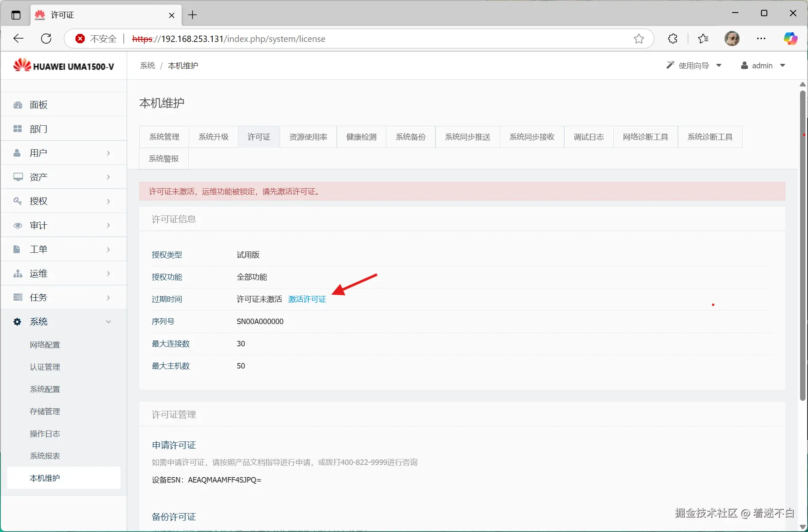Click browser profile avatar picture
808x532 pixels.
(732, 39)
